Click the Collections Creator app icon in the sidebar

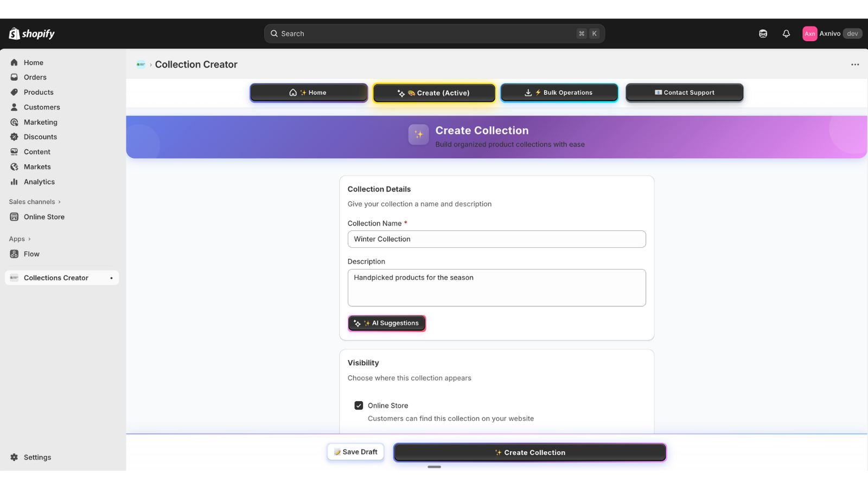point(14,278)
